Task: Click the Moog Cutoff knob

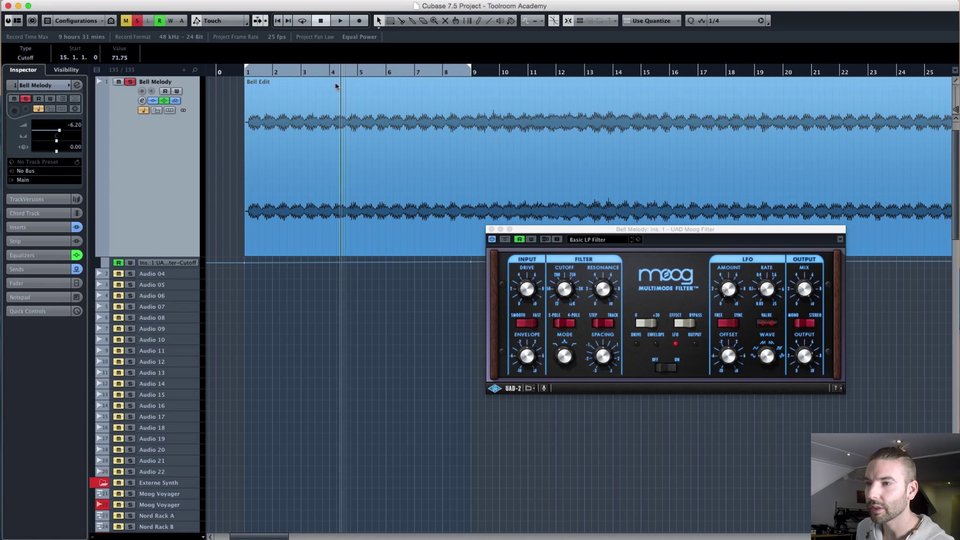Action: (564, 289)
